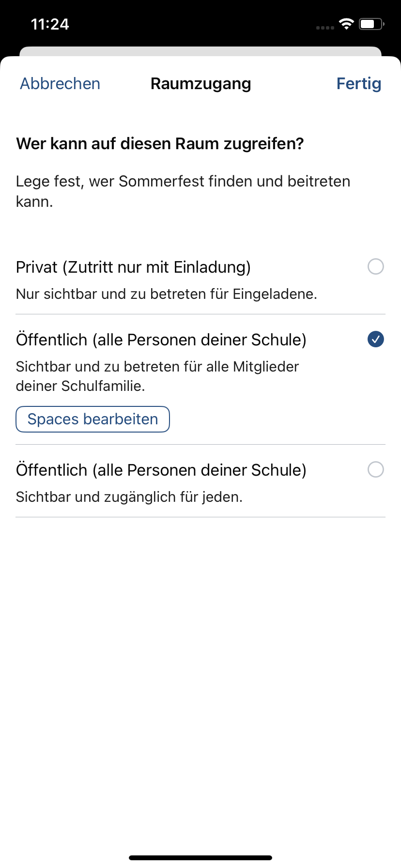This screenshot has height=868, width=401.
Task: Click the checked radio for Schulfamilie members
Action: (376, 340)
